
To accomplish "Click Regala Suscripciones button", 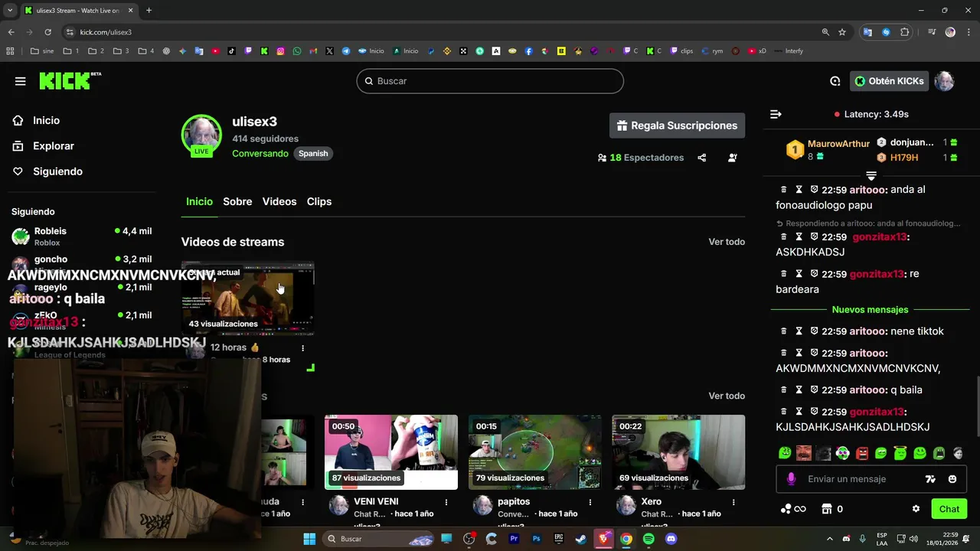I will (x=677, y=126).
